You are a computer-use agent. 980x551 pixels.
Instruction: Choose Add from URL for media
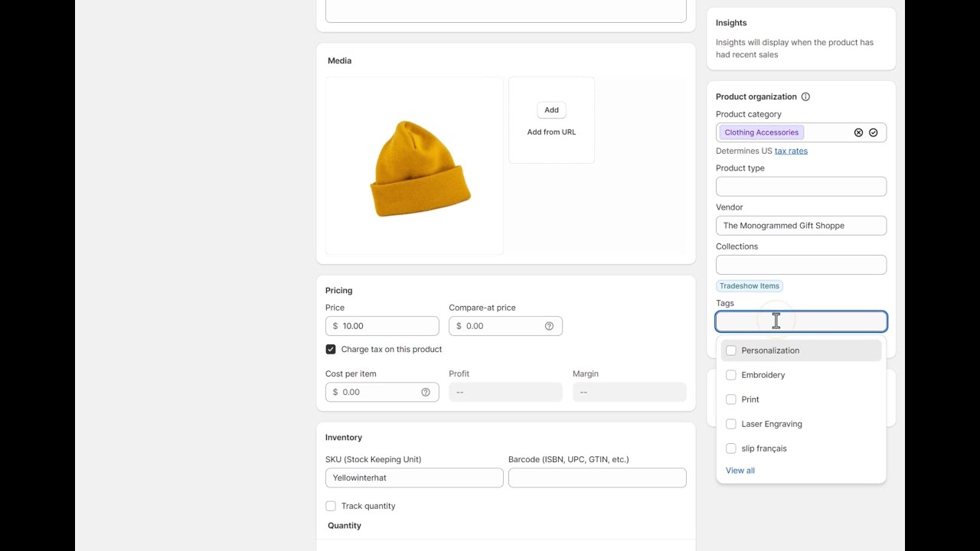(x=551, y=132)
